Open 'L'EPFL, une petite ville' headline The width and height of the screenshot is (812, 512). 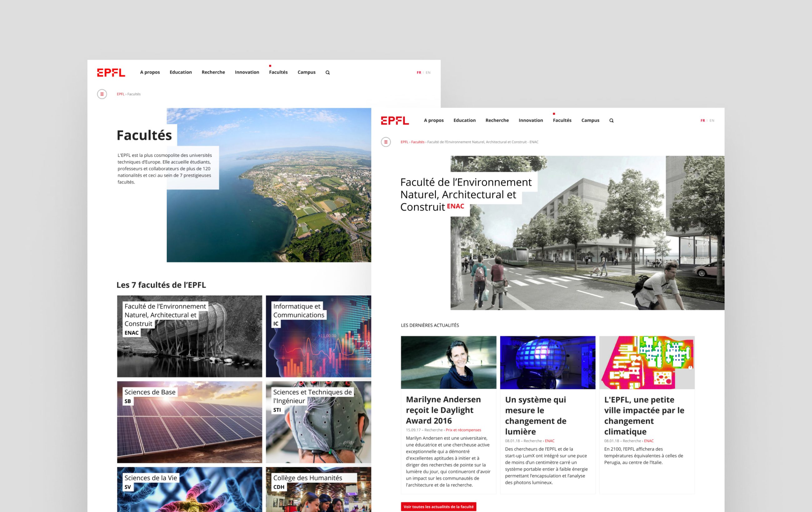pos(644,415)
